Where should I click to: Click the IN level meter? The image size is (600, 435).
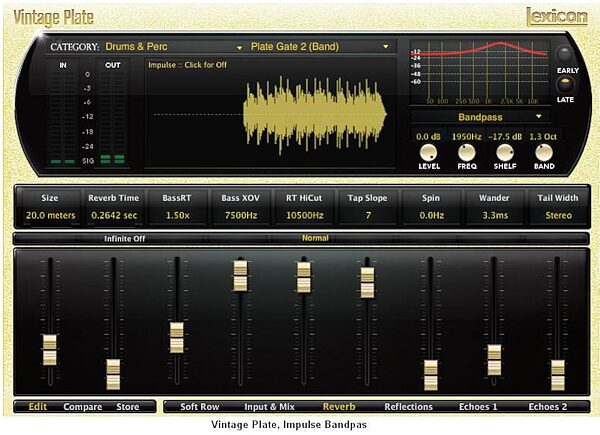click(63, 115)
